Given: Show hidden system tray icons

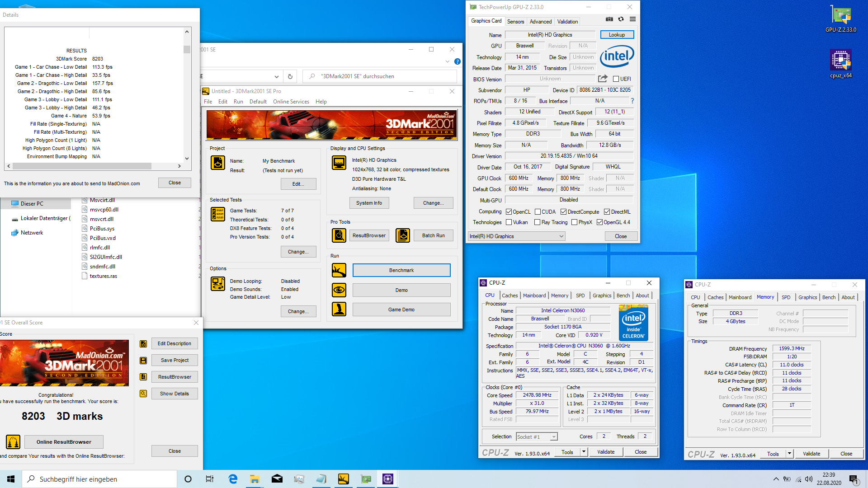Looking at the screenshot, I should (x=776, y=479).
